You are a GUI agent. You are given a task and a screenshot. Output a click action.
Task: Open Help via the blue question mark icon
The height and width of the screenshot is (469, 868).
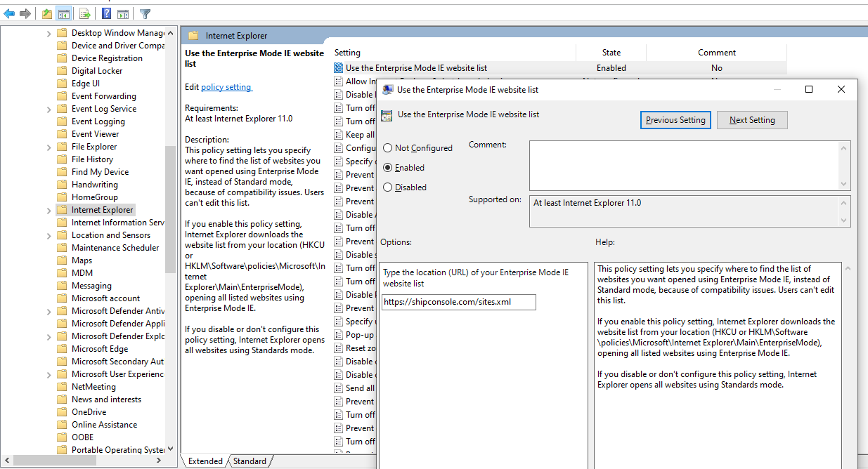point(106,13)
